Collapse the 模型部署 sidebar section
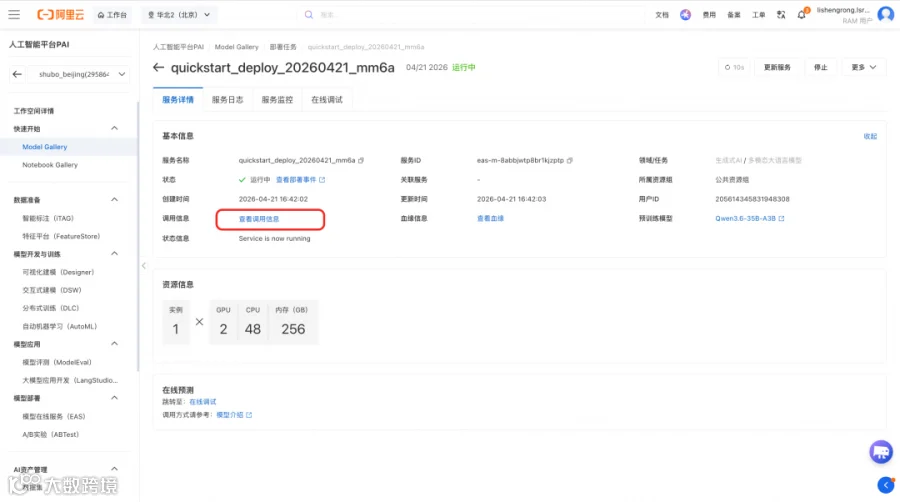Screen dimensions: 900x502 tap(114, 398)
